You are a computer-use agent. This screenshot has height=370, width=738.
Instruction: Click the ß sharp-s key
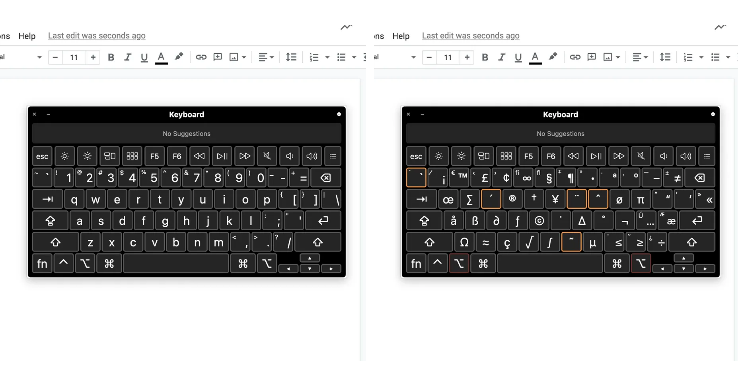tap(475, 220)
